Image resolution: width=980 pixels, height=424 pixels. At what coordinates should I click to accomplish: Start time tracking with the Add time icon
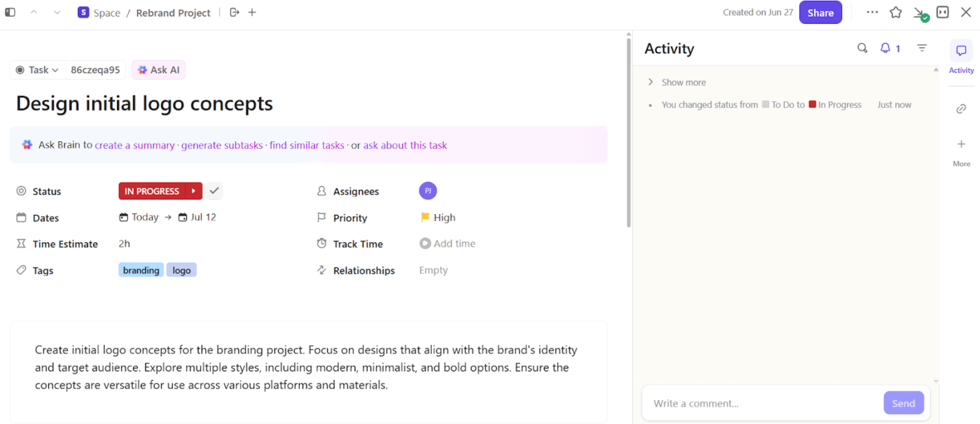pos(425,243)
